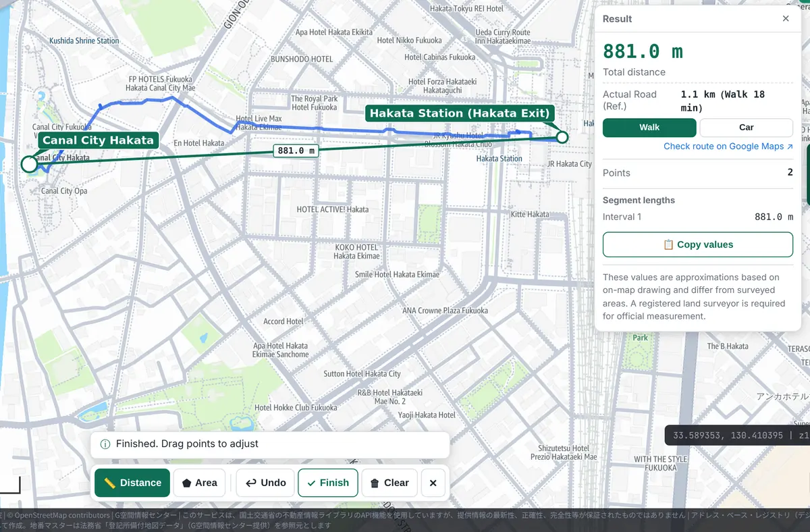Click the 881.0 m distance label on line
Image resolution: width=810 pixels, height=532 pixels.
pyautogui.click(x=296, y=151)
